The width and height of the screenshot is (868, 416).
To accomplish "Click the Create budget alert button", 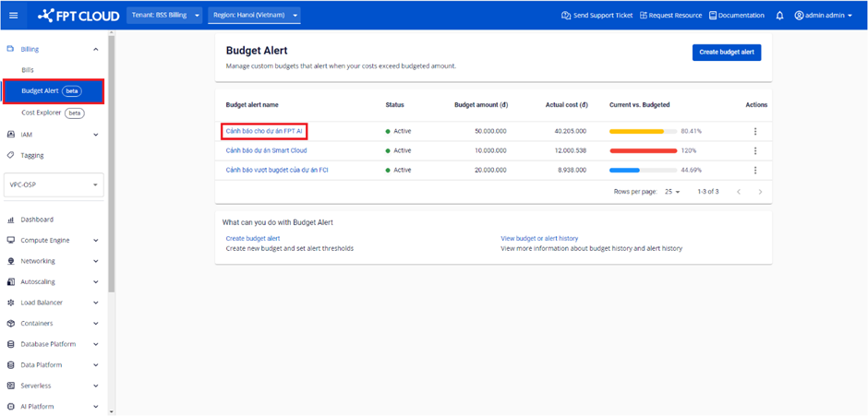I will pyautogui.click(x=726, y=52).
